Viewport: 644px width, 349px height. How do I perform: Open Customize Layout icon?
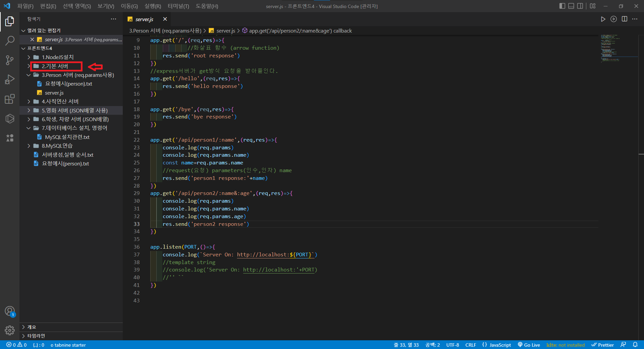pos(593,6)
